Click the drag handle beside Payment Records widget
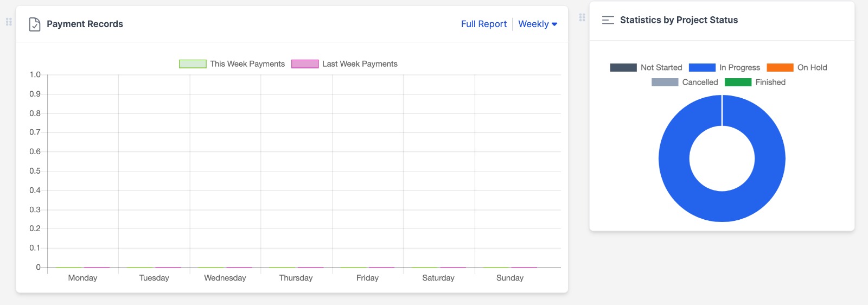Screen dimensions: 868x305 coord(9,22)
